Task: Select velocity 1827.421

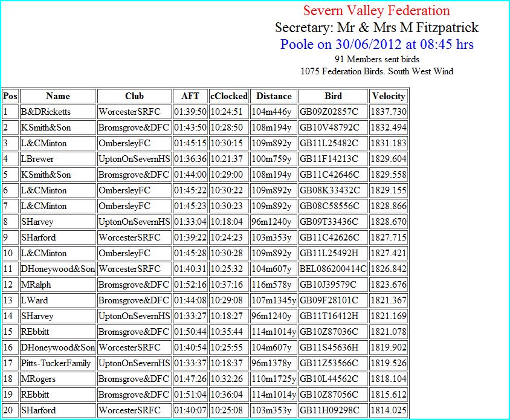Action: pyautogui.click(x=389, y=253)
